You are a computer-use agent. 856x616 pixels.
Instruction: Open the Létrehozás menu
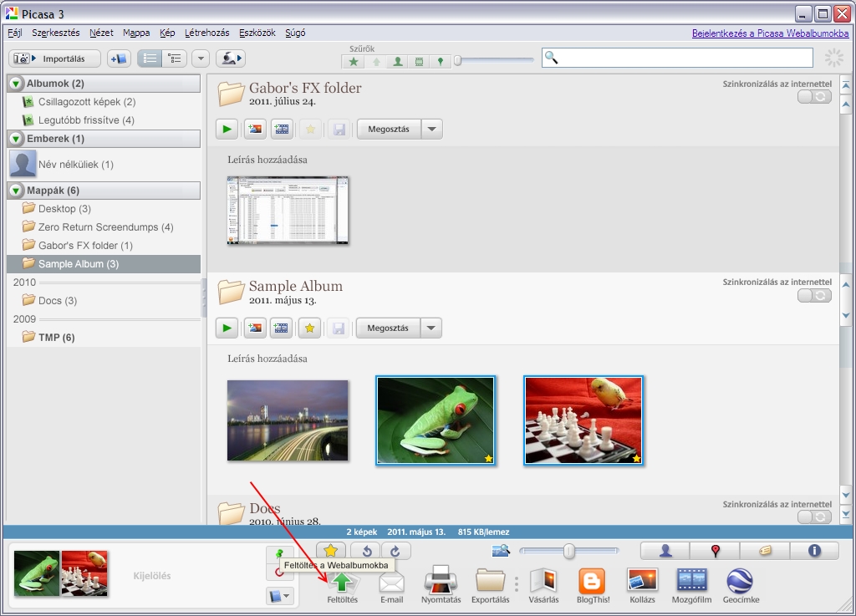[207, 33]
